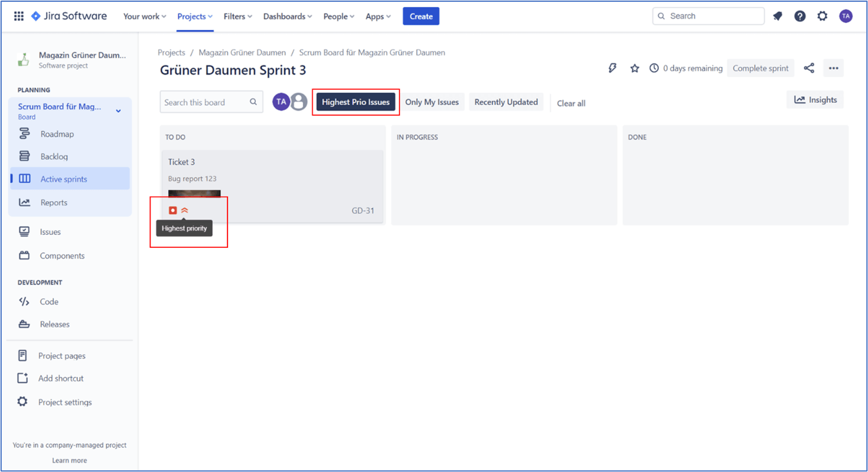The width and height of the screenshot is (868, 472).
Task: Click the blue Create button
Action: click(x=421, y=17)
